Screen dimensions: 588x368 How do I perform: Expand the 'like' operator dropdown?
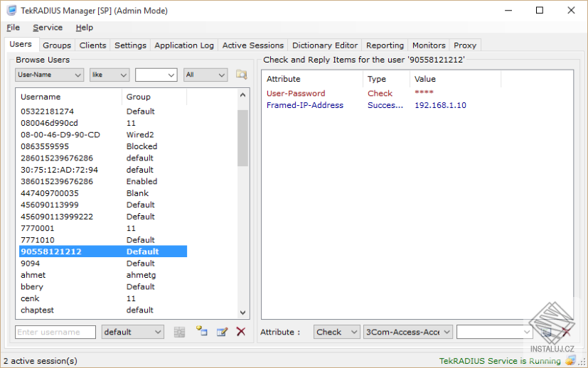coord(109,75)
